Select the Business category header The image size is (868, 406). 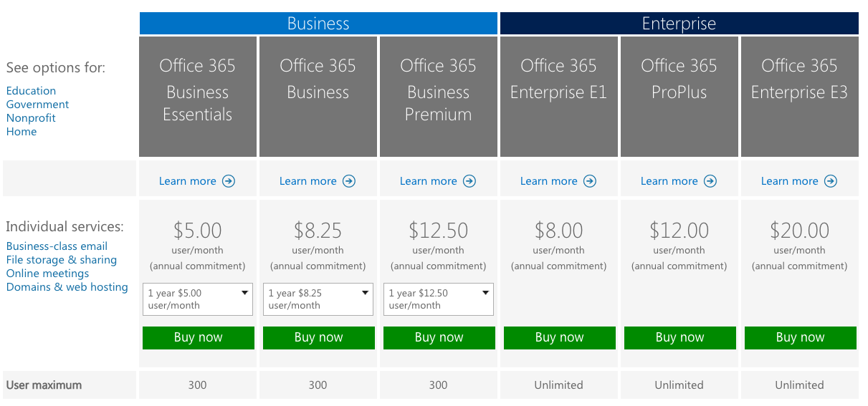(x=318, y=23)
